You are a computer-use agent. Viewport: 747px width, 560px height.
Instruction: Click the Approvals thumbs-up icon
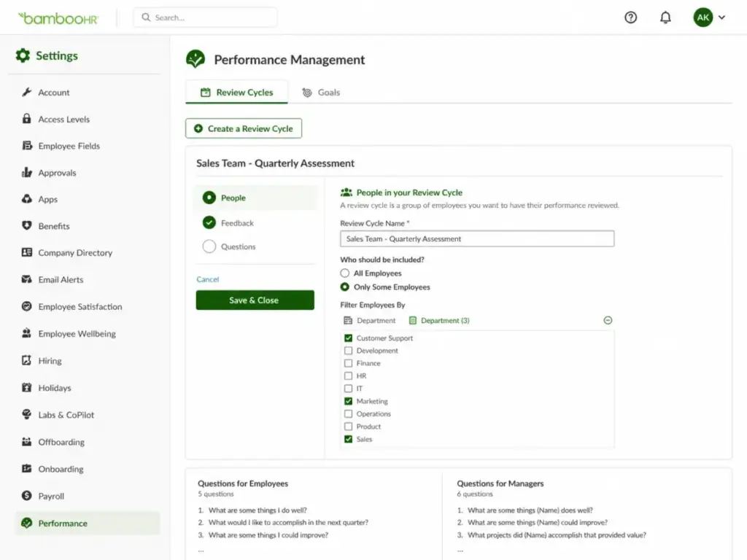tap(27, 172)
